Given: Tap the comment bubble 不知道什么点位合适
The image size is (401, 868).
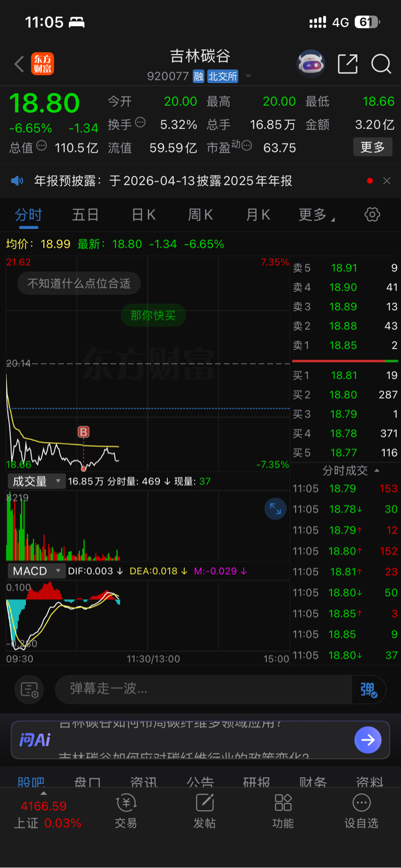Looking at the screenshot, I should tap(79, 283).
